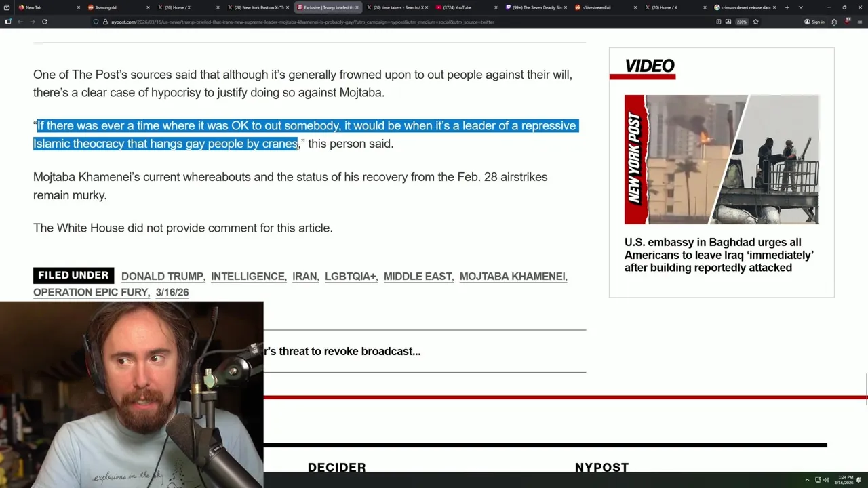868x488 pixels.
Task: Click the shield tracking protection icon
Action: click(x=96, y=22)
